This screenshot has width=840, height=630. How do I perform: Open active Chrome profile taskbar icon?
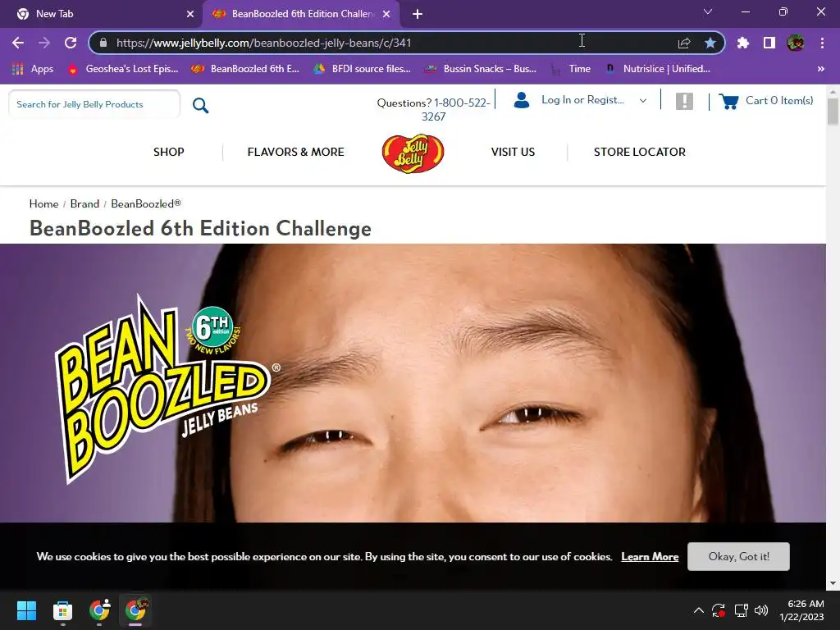[x=135, y=610]
